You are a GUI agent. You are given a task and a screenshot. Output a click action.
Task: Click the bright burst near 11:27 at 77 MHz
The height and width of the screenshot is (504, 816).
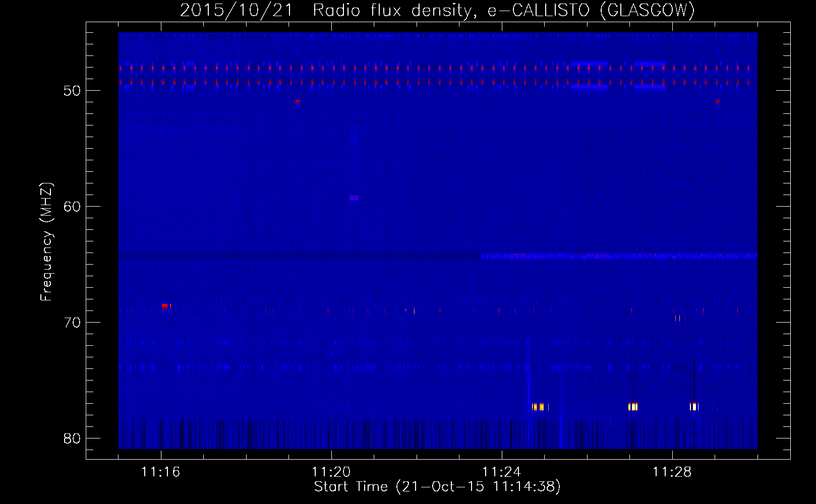click(633, 407)
